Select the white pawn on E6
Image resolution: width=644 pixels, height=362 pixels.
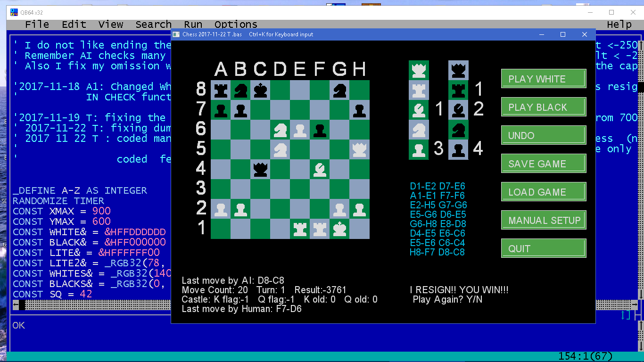click(x=300, y=130)
